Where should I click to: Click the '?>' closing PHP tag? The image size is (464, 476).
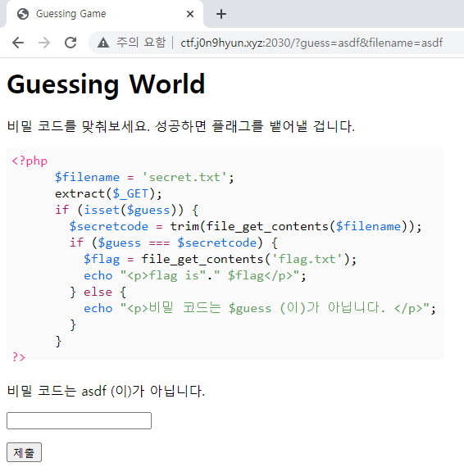(x=19, y=357)
